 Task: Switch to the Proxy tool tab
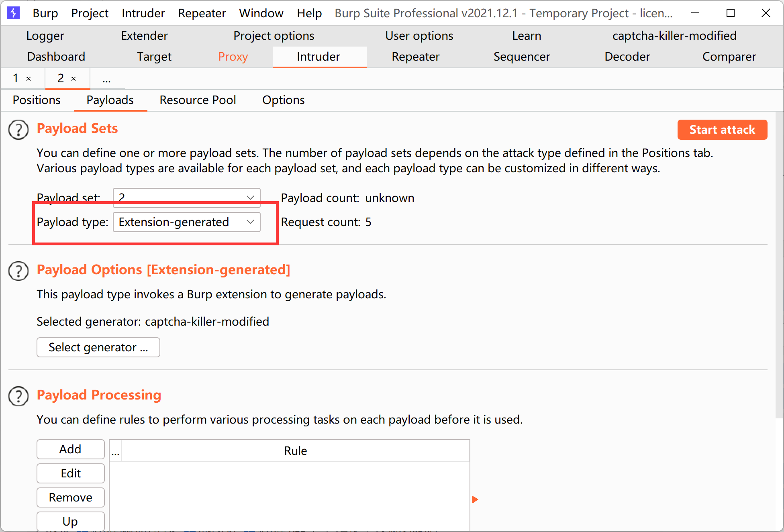[x=233, y=57]
